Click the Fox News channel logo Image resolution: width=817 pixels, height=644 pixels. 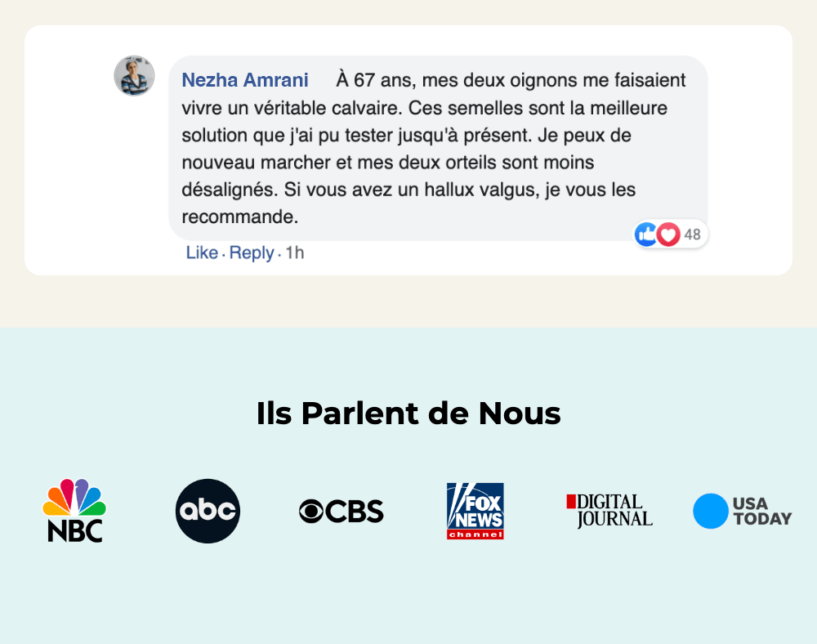[475, 511]
